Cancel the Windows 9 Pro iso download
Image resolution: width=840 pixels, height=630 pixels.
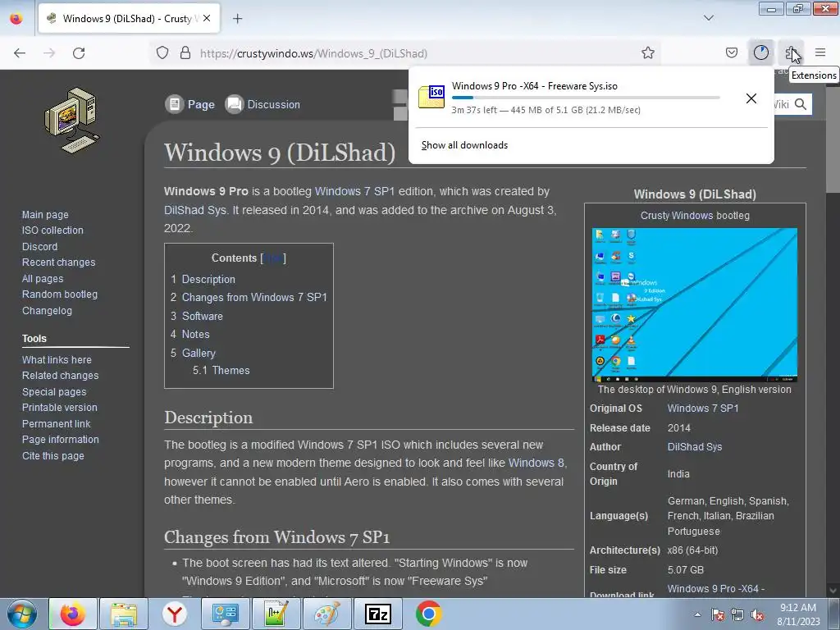[751, 98]
